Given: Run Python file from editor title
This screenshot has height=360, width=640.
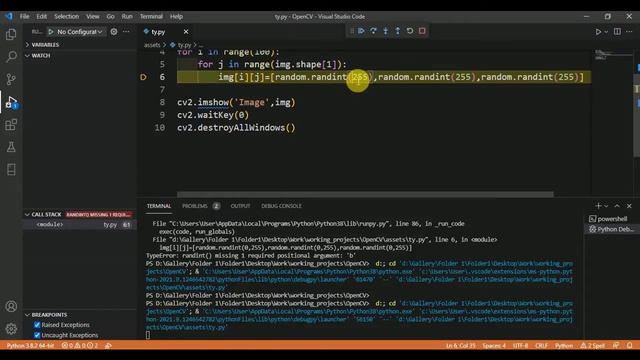Looking at the screenshot, I should click(x=598, y=31).
